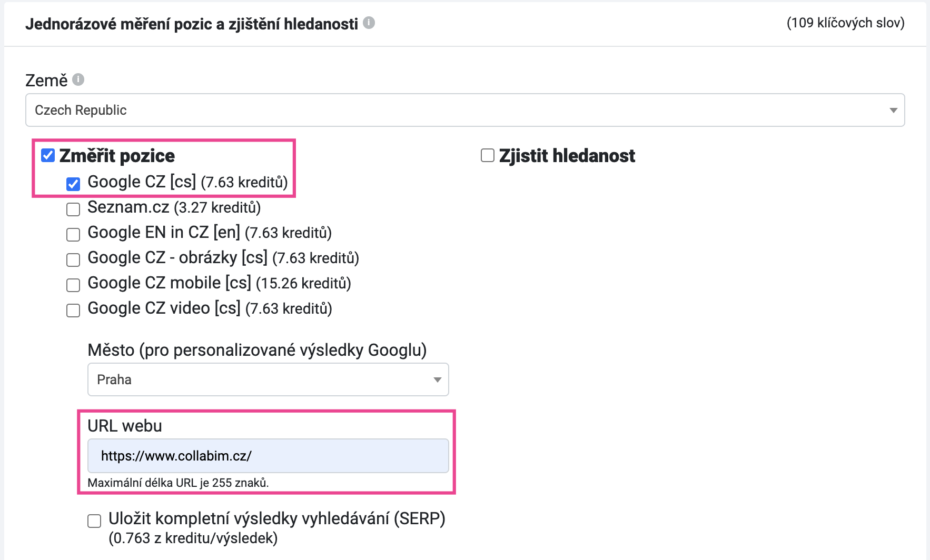Screen dimensions: 930x560
Task: Enable Uložit kompletní výsledky vyhledávání checkbox
Action: (94, 521)
